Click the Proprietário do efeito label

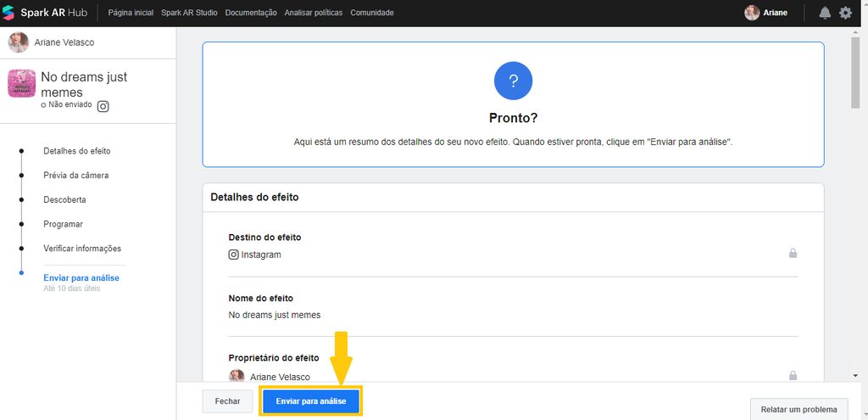click(274, 358)
